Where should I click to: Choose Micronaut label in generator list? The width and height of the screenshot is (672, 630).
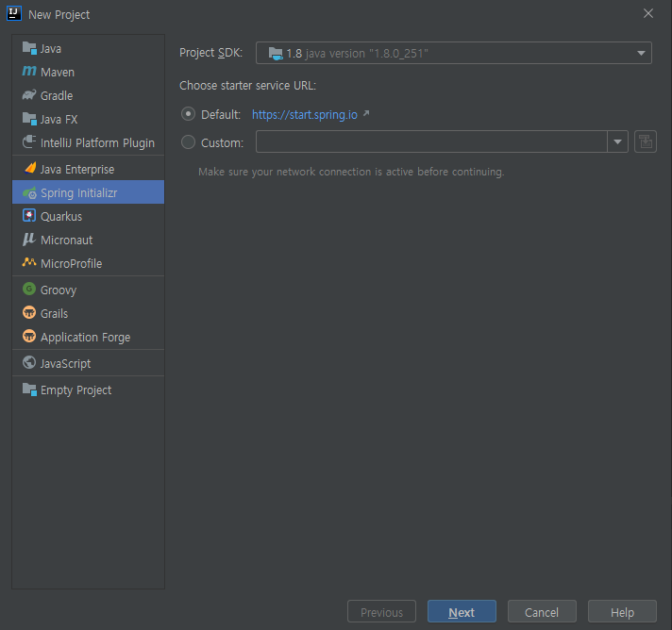(x=66, y=240)
